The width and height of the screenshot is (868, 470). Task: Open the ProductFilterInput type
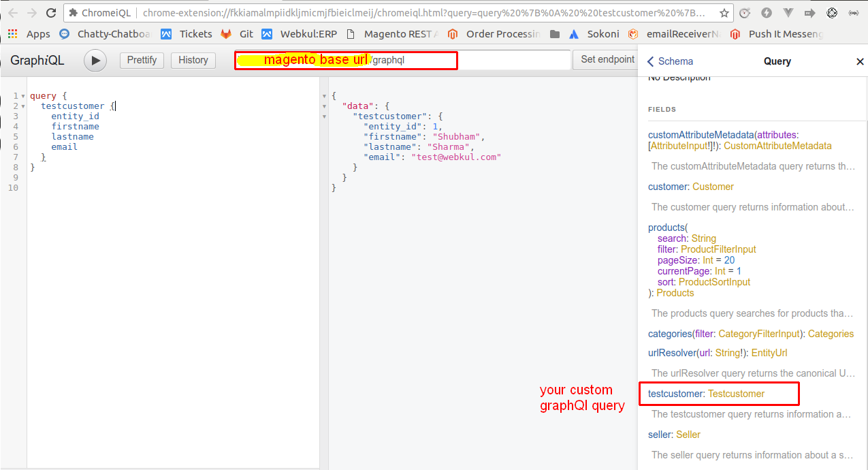718,249
